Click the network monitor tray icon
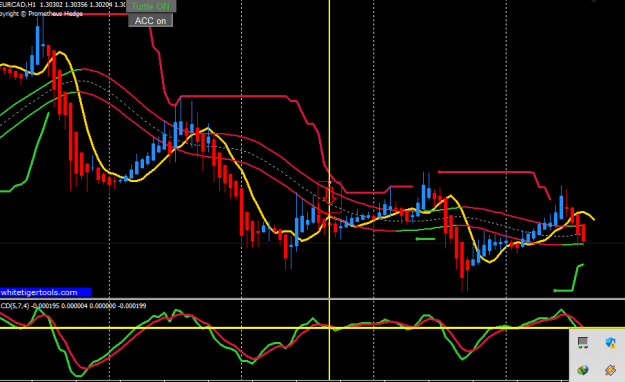This screenshot has height=382, width=625. click(x=583, y=342)
